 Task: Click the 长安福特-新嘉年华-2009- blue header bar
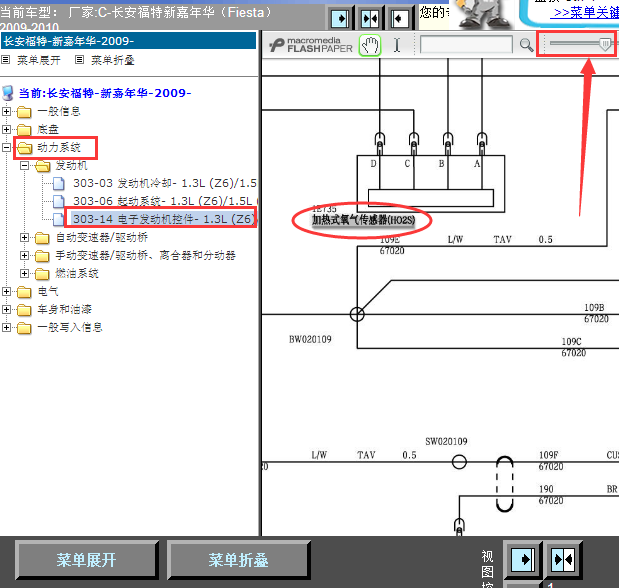[x=128, y=41]
